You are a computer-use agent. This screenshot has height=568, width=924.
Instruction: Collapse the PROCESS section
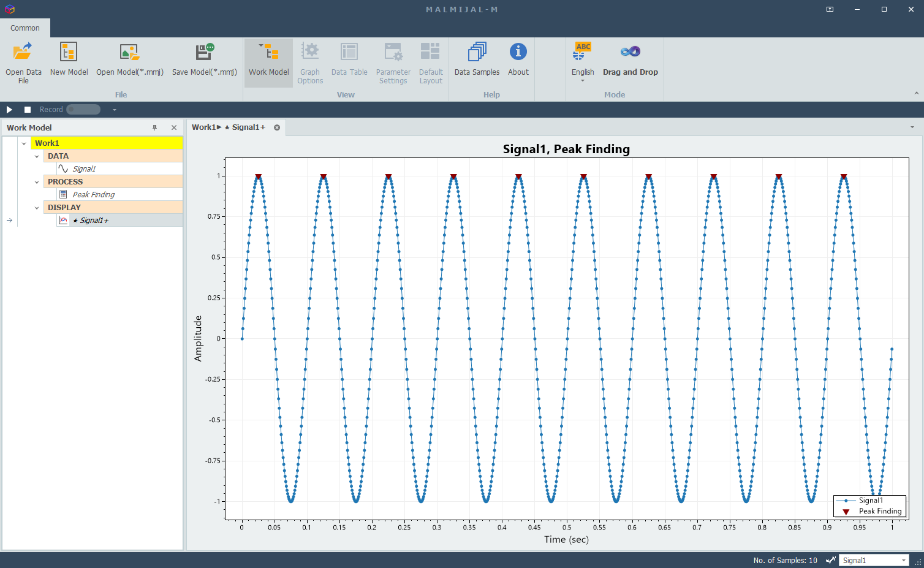(37, 182)
